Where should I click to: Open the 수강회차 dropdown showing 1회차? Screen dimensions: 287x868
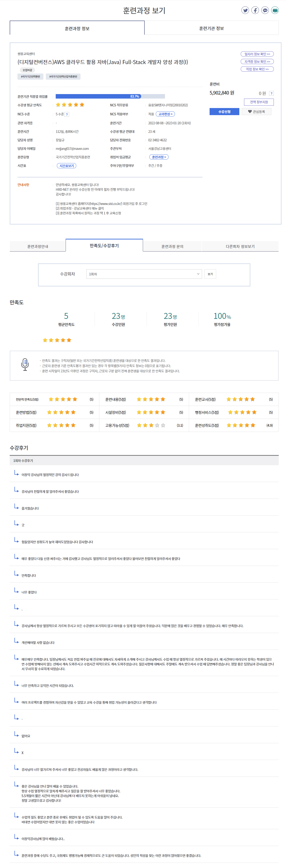pos(144,274)
